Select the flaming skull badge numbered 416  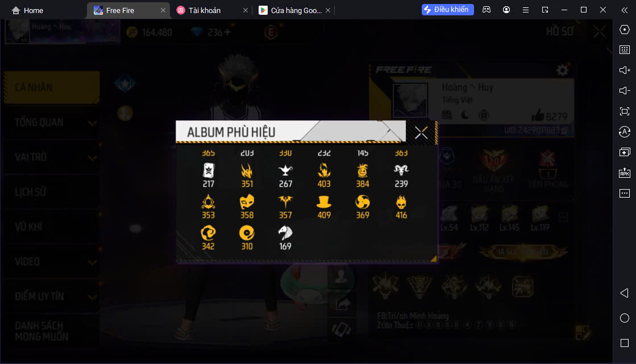coord(401,207)
